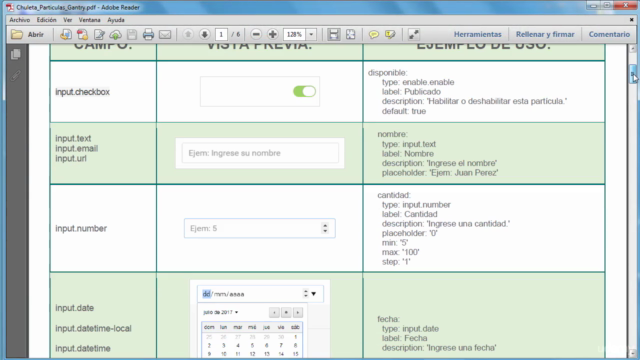
Task: Click the fit full page icon
Action: click(350, 34)
